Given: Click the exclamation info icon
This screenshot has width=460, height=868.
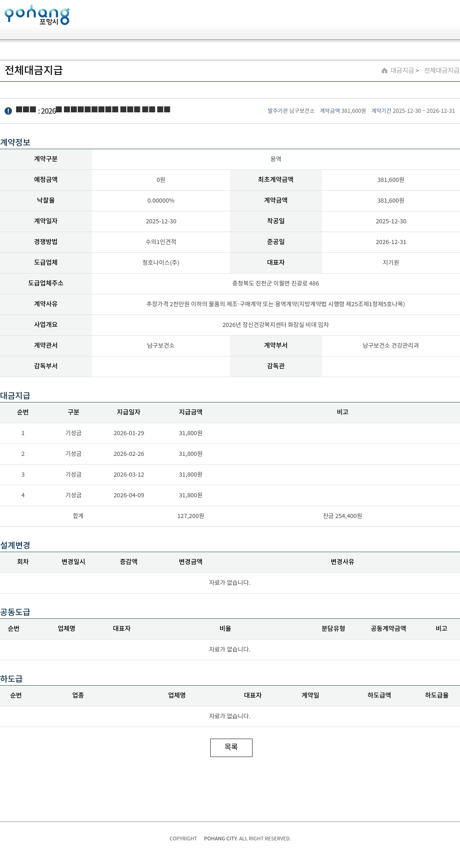Looking at the screenshot, I should click(x=8, y=111).
